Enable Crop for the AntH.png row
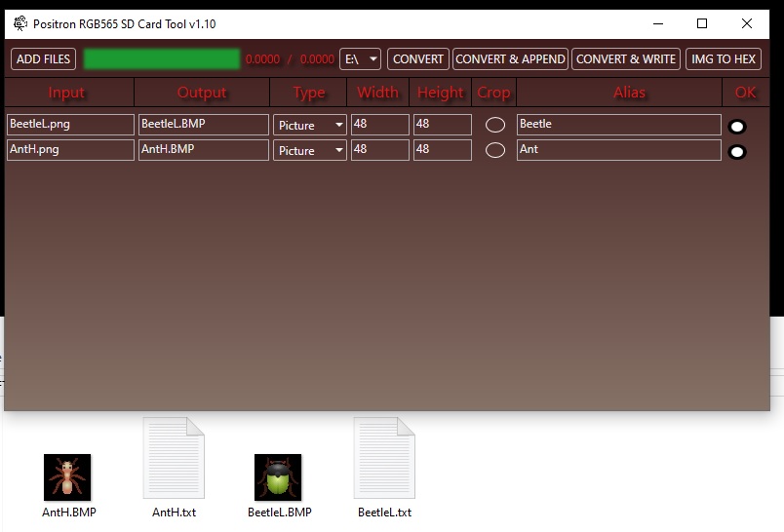Viewport: 784px width, 532px height. 495,150
